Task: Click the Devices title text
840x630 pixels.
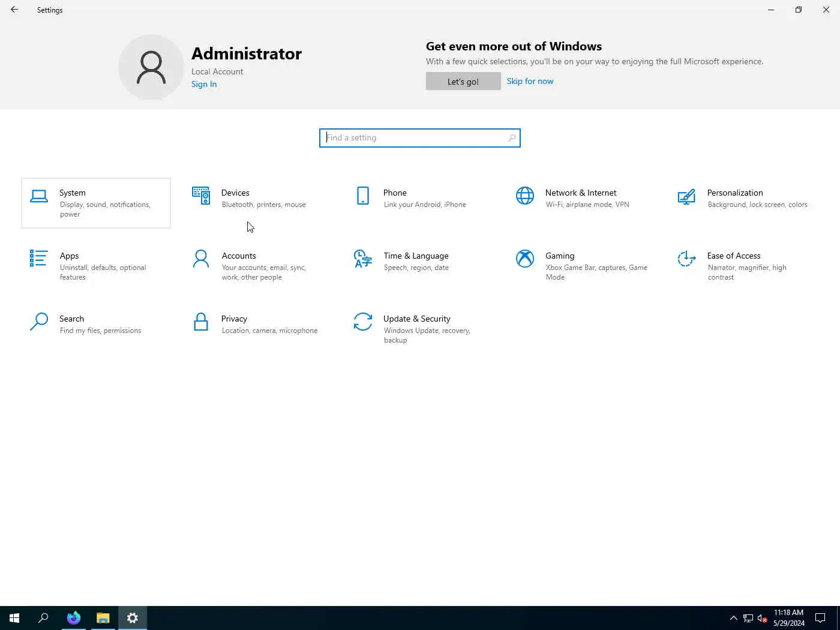Action: click(235, 193)
